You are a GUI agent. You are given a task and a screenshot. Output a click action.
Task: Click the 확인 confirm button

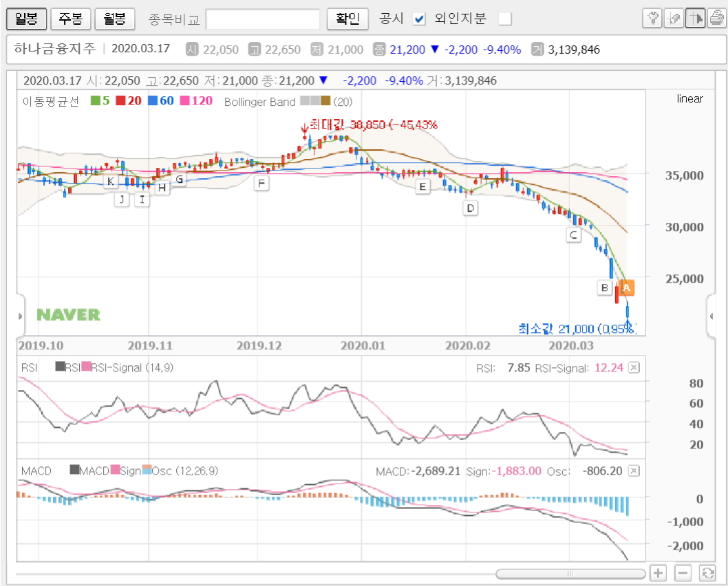[x=347, y=19]
